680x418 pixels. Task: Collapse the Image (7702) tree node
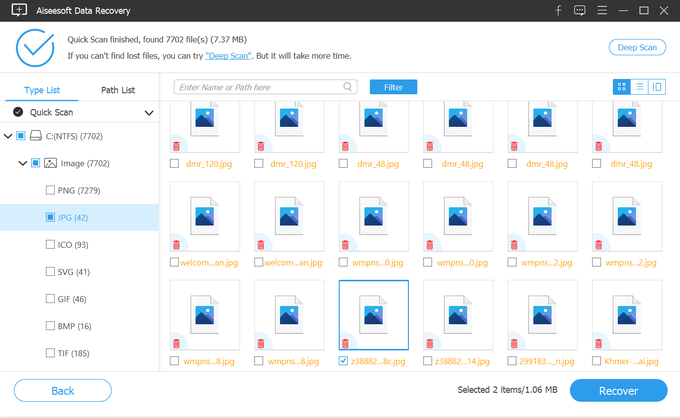pos(22,163)
